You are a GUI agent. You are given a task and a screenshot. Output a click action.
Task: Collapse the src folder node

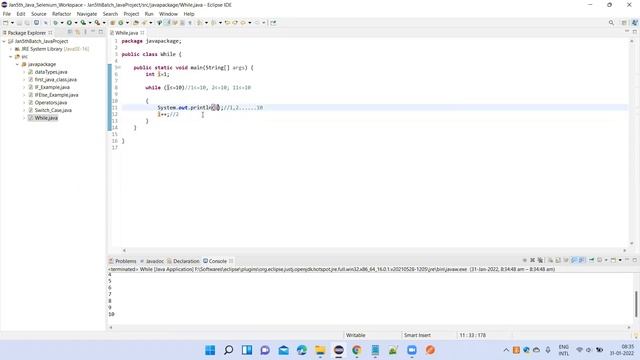11,57
